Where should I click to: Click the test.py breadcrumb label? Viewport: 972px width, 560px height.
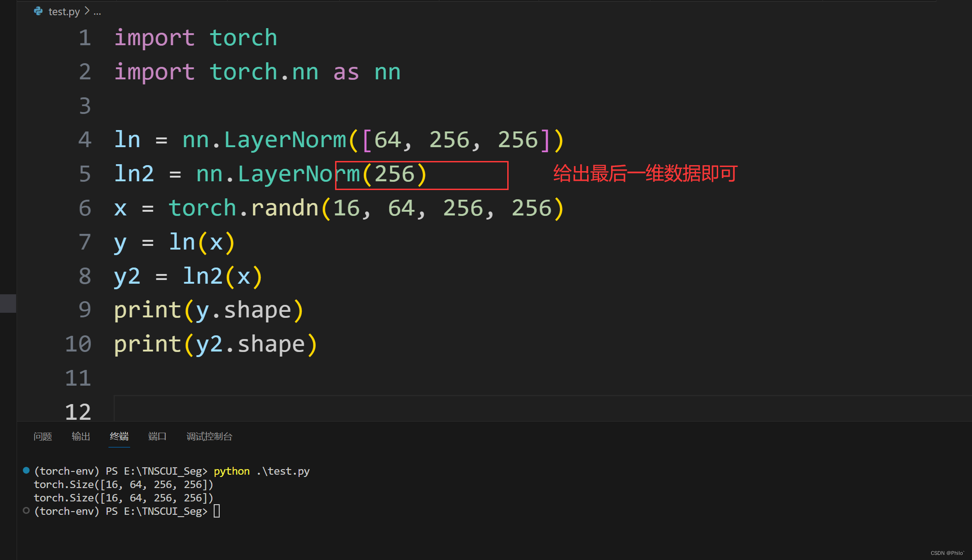point(64,11)
